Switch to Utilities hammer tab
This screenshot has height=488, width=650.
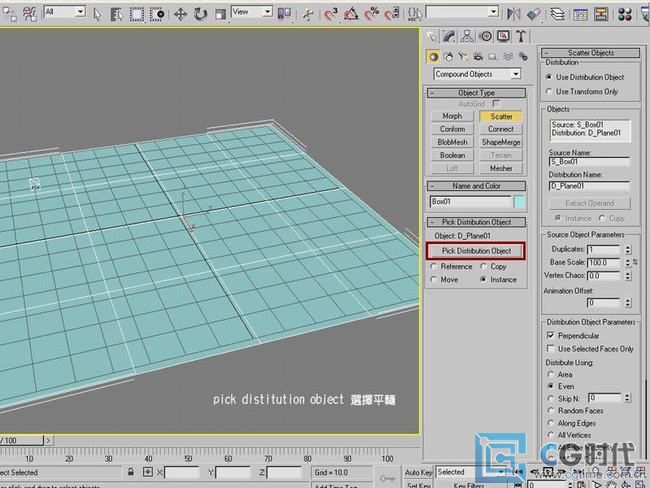tap(521, 36)
